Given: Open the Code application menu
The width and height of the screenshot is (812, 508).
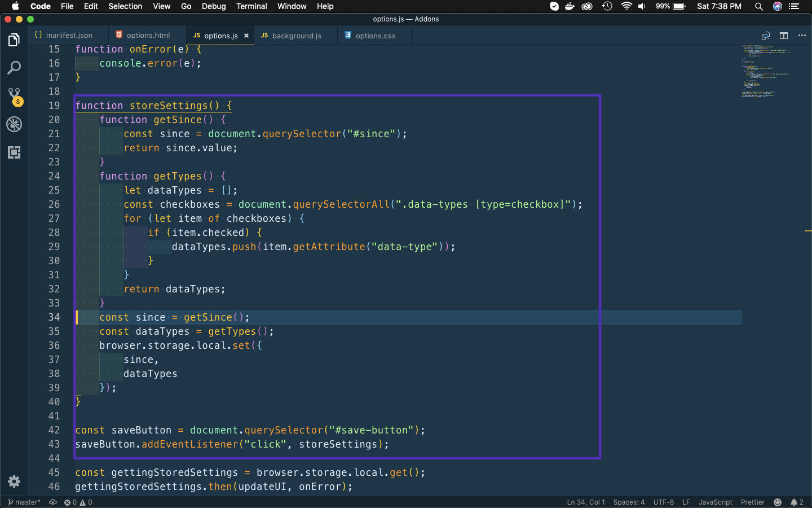Looking at the screenshot, I should coord(41,6).
